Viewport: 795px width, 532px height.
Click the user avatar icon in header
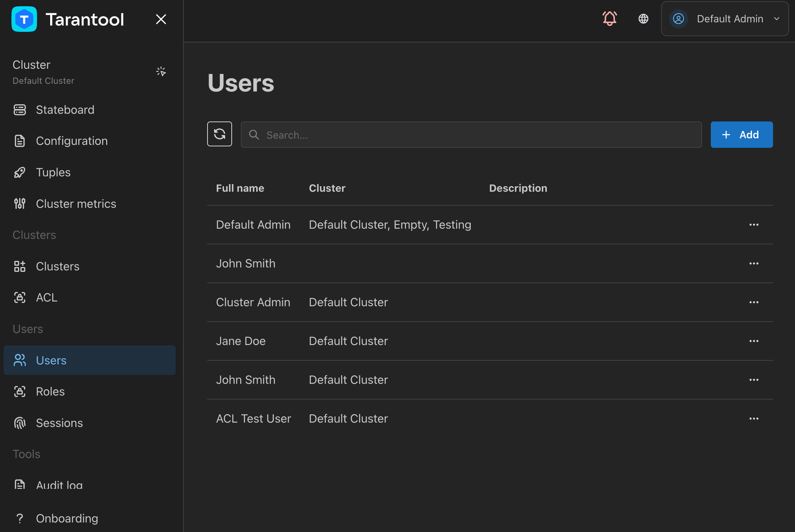tap(679, 19)
